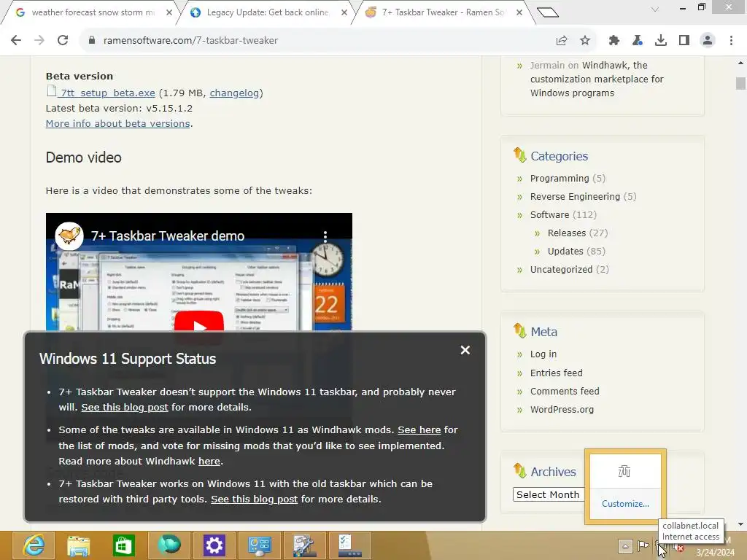Switch to Legacy Update tab

[x=267, y=12]
